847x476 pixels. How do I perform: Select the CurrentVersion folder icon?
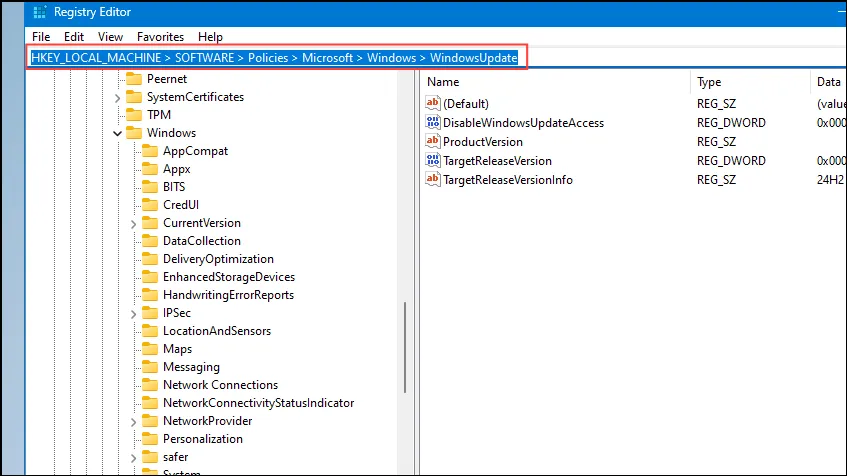coord(150,223)
